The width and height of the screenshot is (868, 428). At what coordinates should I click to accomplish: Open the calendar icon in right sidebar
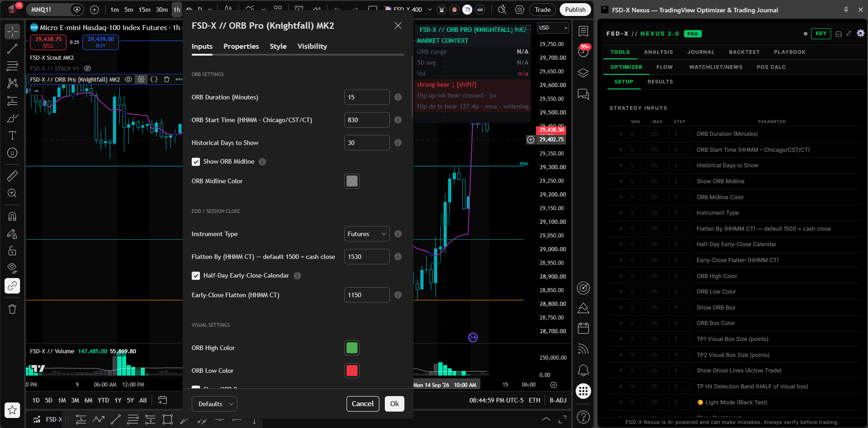click(583, 328)
